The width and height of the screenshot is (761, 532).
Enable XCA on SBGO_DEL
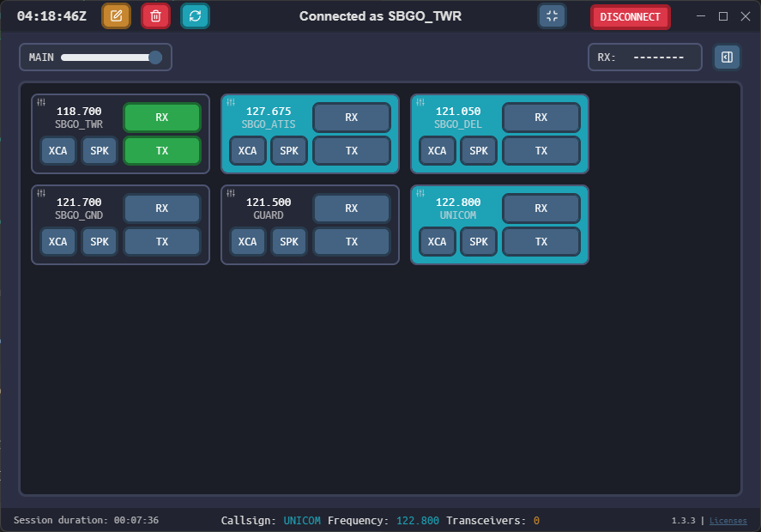tap(437, 151)
